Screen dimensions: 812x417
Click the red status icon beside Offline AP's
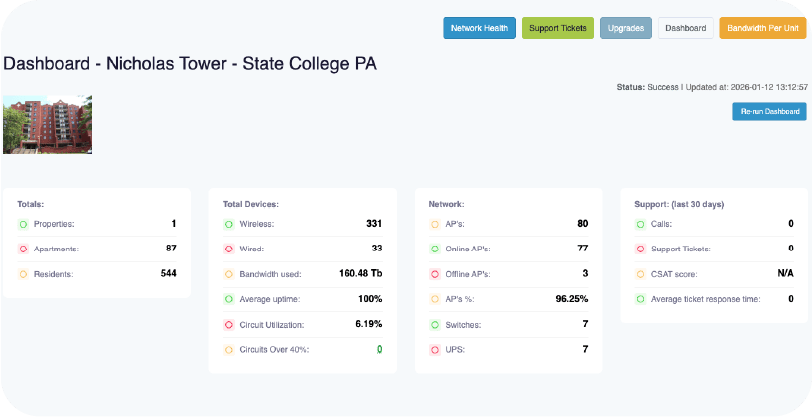point(435,273)
